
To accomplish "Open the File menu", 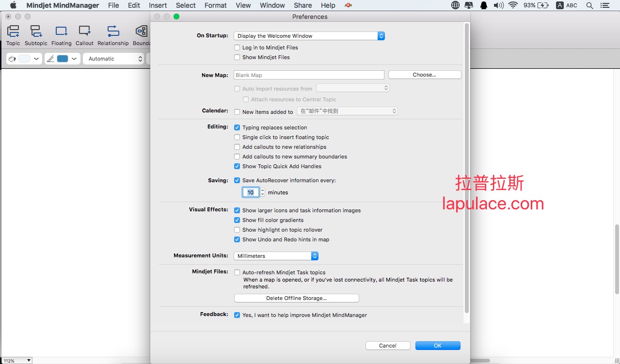I will pos(113,5).
